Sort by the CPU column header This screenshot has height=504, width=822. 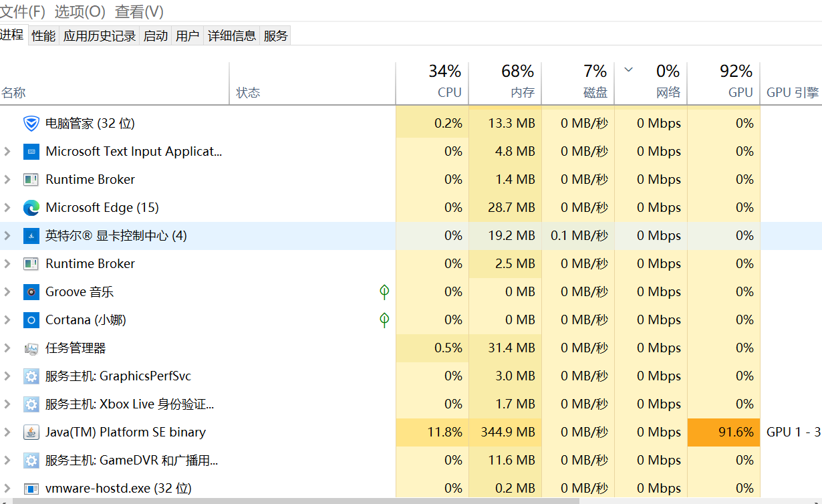click(x=432, y=84)
